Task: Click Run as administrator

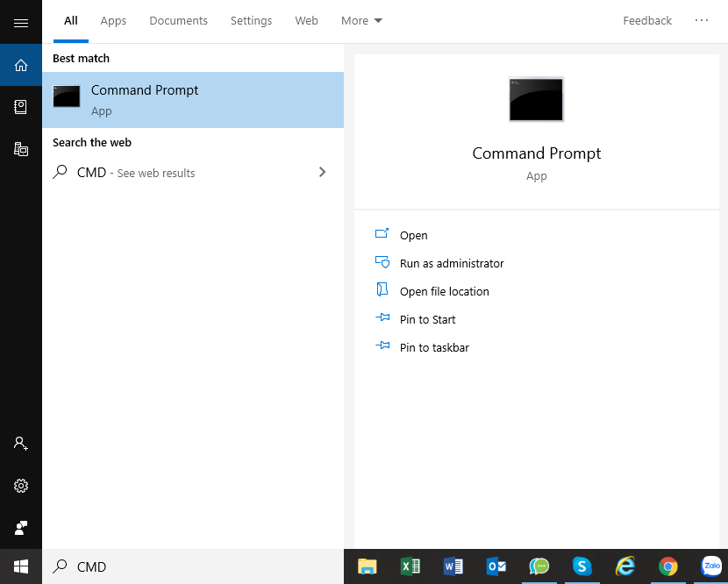Action: tap(451, 263)
